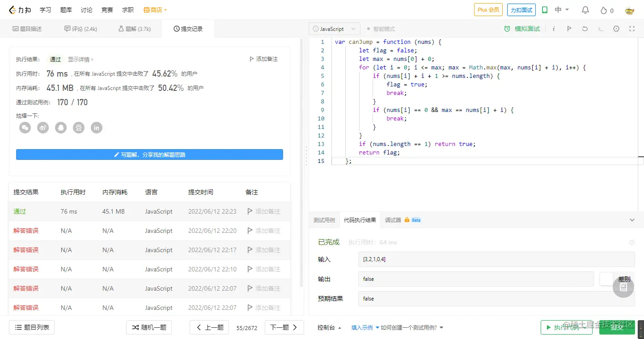Share result to Weibo

click(43, 128)
